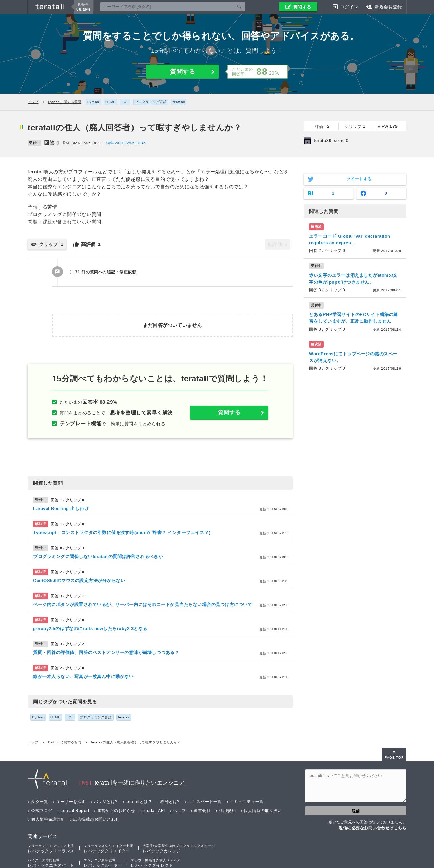Click the Twitter bird tweet icon
The width and height of the screenshot is (434, 868).
coord(311,179)
